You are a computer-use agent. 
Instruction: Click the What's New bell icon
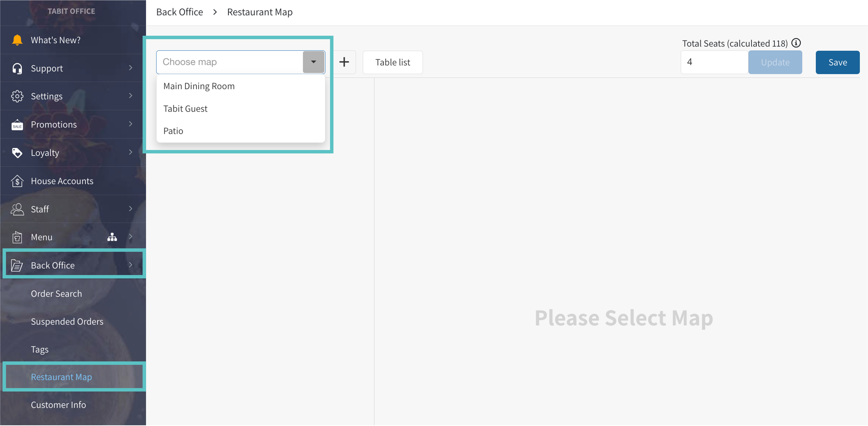click(17, 40)
